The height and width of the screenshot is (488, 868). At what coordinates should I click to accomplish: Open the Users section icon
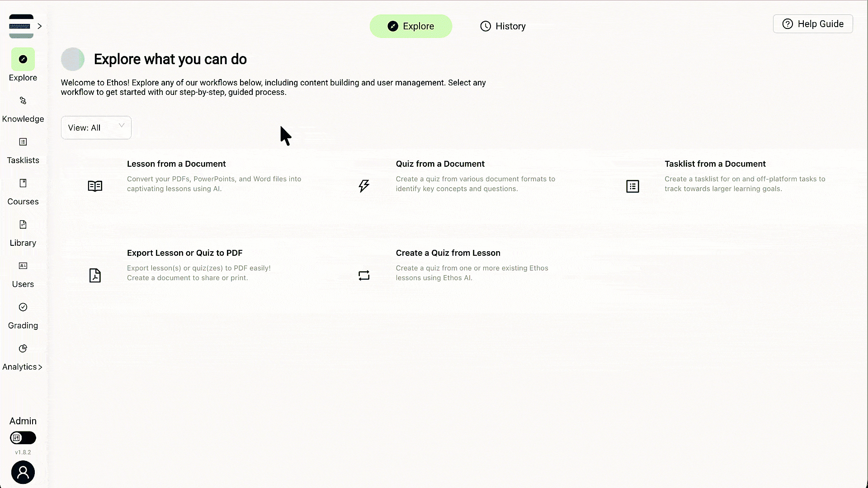coord(23,266)
